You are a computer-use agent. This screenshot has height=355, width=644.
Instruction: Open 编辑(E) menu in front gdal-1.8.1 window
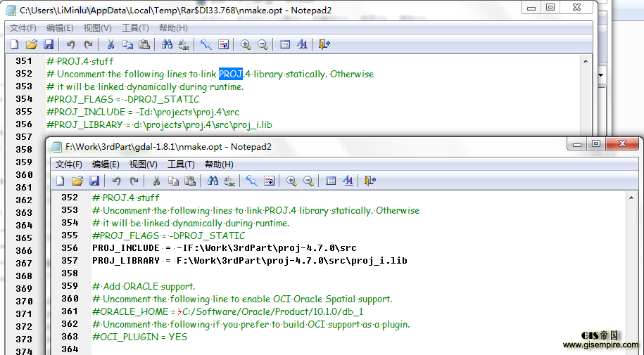point(106,164)
